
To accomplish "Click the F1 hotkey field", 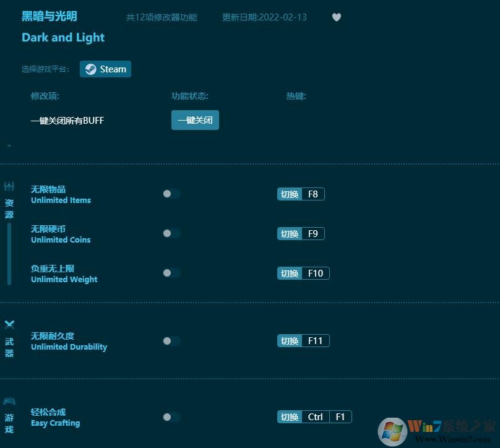I will coord(340,417).
